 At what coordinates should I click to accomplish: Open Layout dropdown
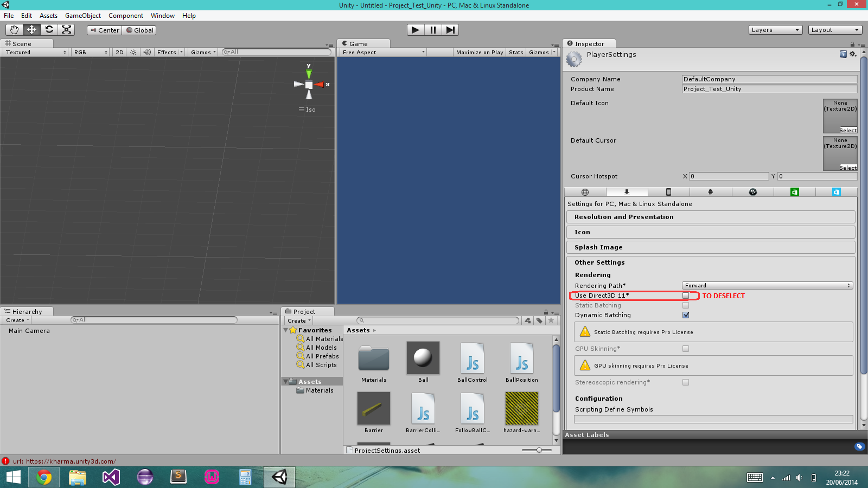point(835,30)
